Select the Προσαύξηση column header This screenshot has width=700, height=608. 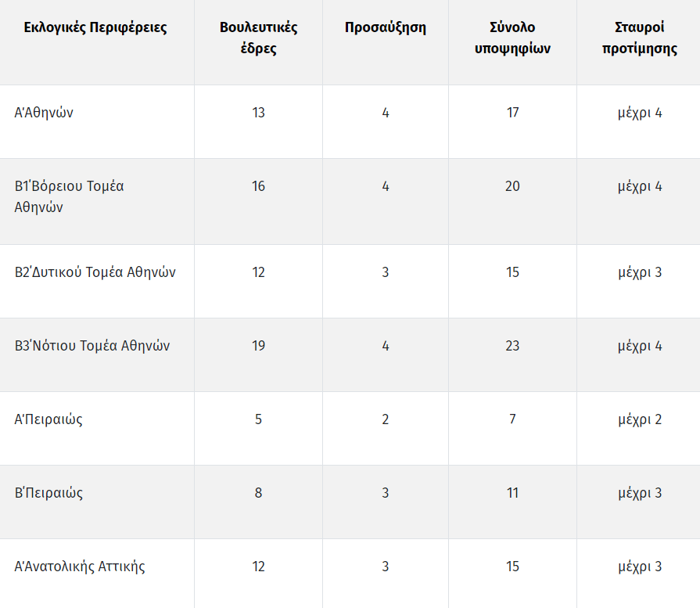386,27
